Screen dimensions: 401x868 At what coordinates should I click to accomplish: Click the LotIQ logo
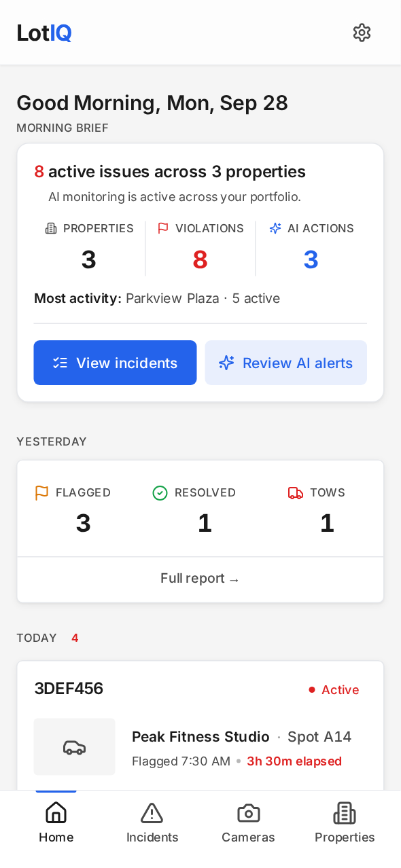44,33
